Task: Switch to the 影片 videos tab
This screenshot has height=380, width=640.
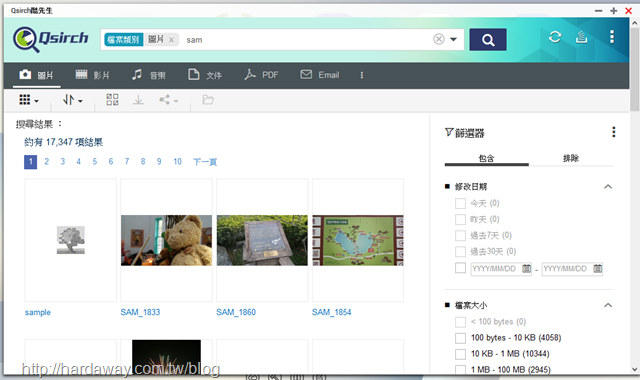Action: (x=93, y=75)
